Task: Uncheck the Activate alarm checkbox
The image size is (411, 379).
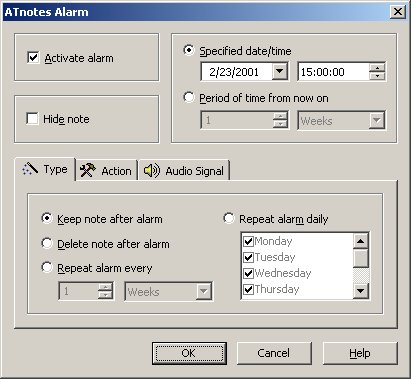Action: 33,57
